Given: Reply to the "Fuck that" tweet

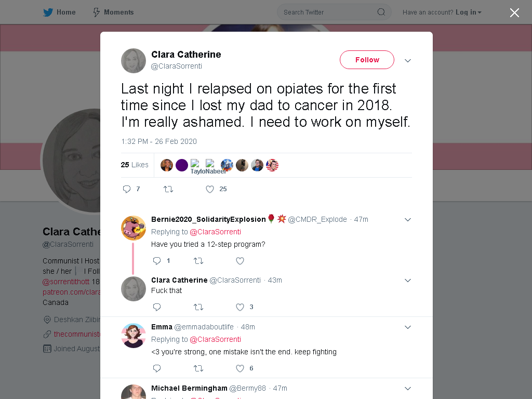Looking at the screenshot, I should (x=157, y=307).
